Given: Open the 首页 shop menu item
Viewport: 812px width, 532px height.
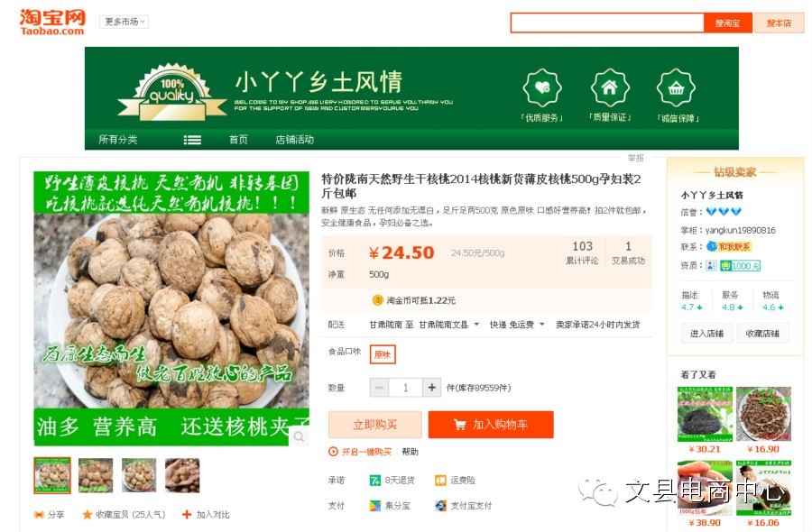Looking at the screenshot, I should click(x=238, y=140).
